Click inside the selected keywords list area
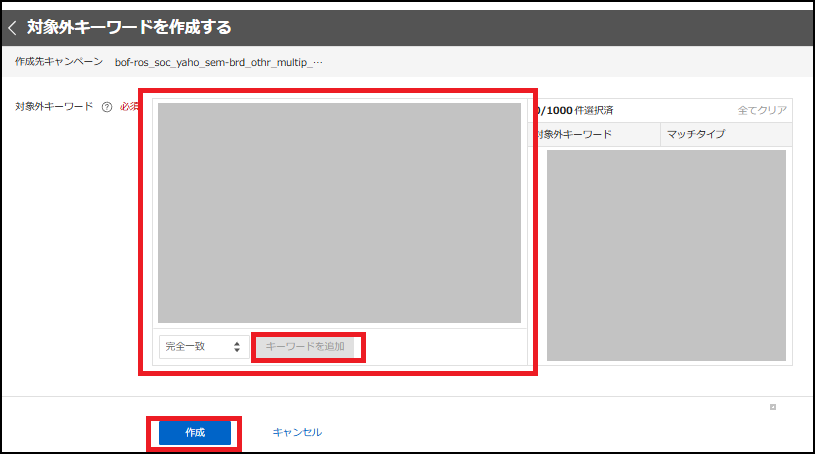815x454 pixels. (x=666, y=255)
